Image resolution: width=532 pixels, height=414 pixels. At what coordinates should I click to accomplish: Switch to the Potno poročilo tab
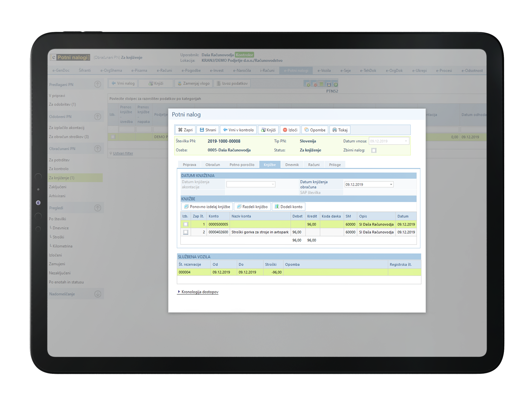(x=242, y=165)
